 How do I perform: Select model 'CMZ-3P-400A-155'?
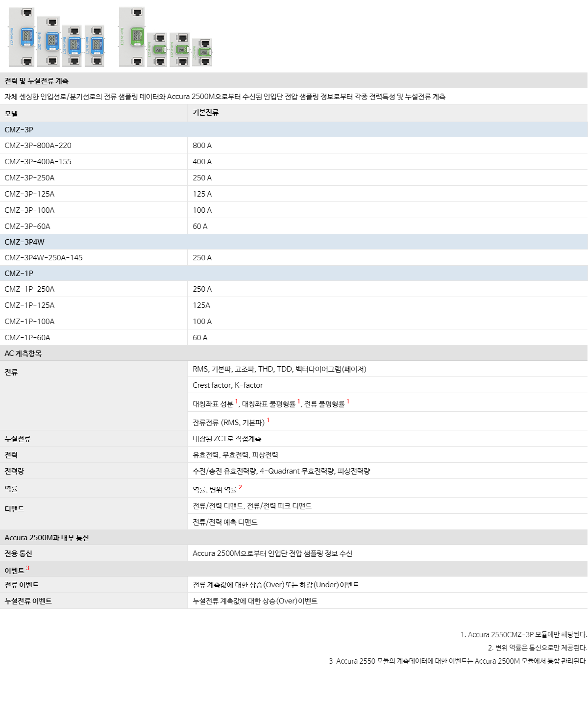coord(38,162)
